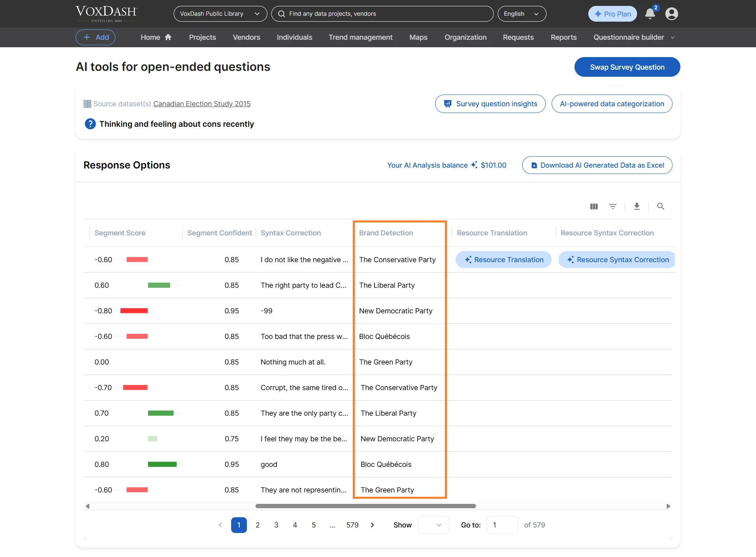Click the table download icon

(637, 206)
